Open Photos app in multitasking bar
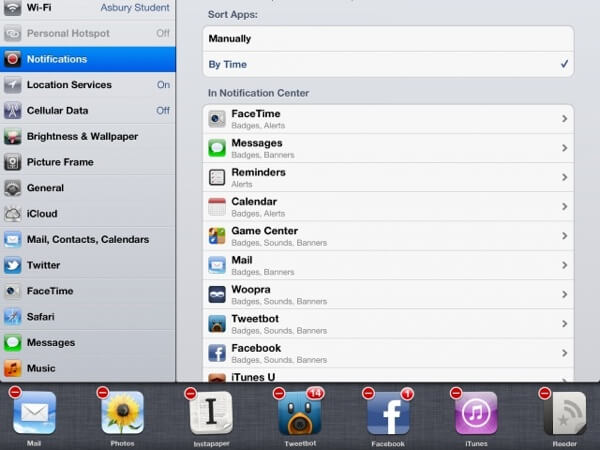The image size is (600, 450). click(x=122, y=413)
